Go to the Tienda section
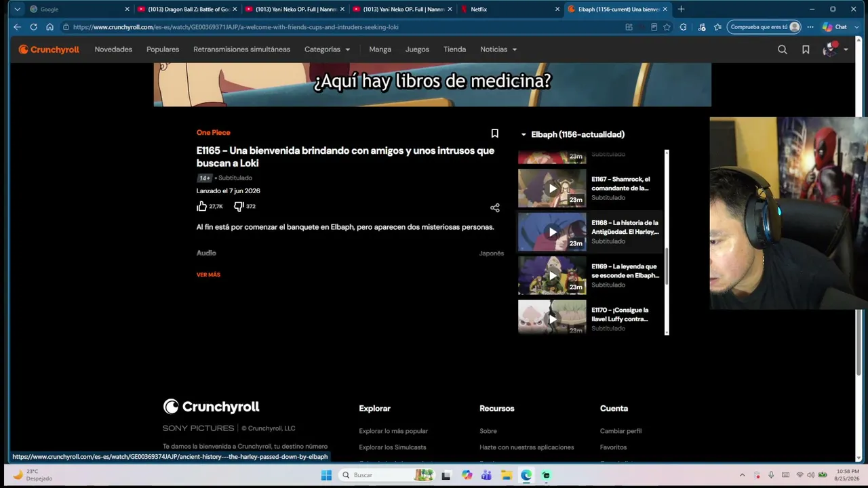Screen dimensions: 868x488 tap(454, 49)
